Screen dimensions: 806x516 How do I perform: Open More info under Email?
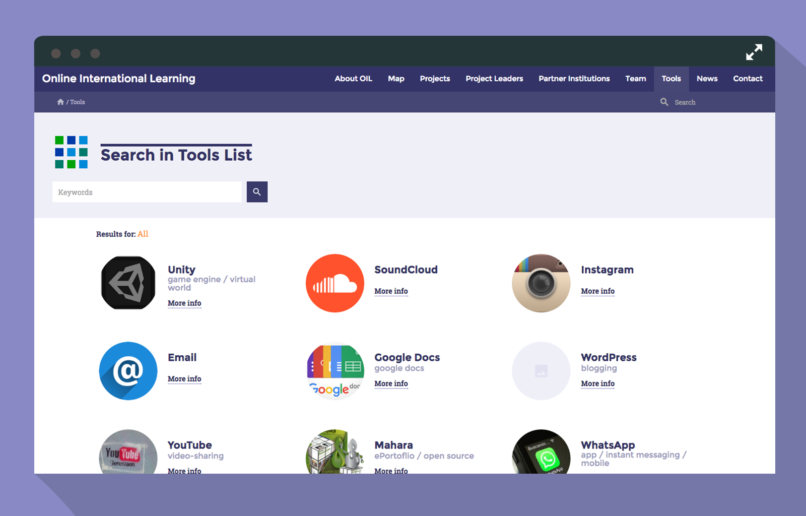[184, 379]
